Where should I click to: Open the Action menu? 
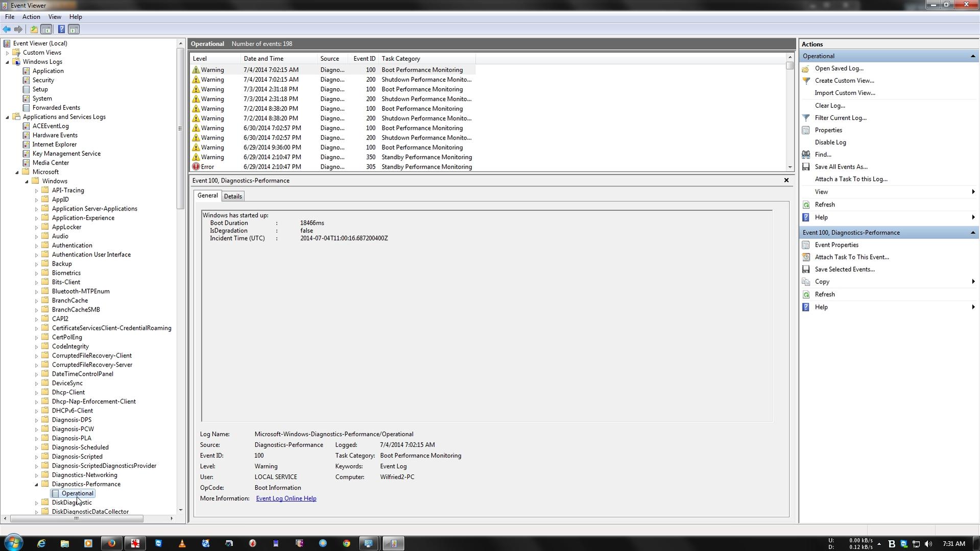[31, 17]
